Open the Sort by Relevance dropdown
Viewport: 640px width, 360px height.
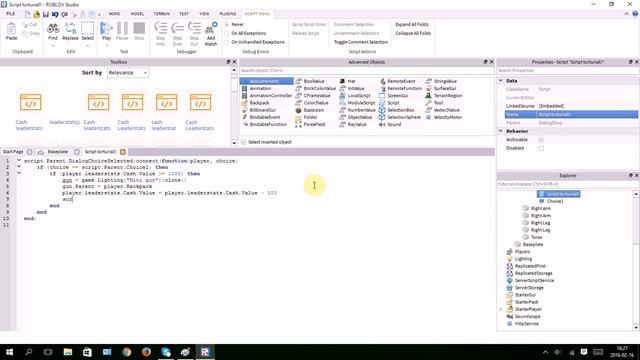tap(128, 73)
